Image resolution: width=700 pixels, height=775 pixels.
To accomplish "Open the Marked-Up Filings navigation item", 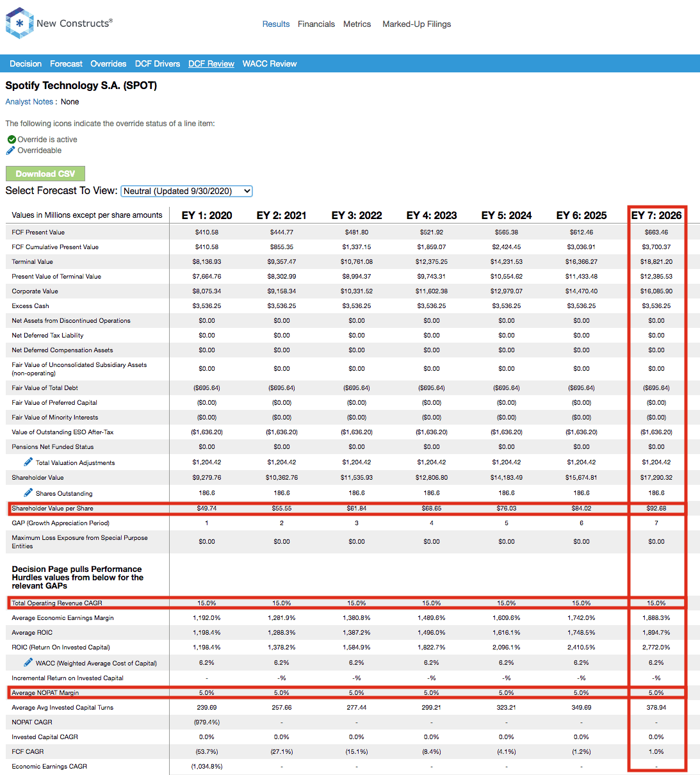I will pos(417,24).
